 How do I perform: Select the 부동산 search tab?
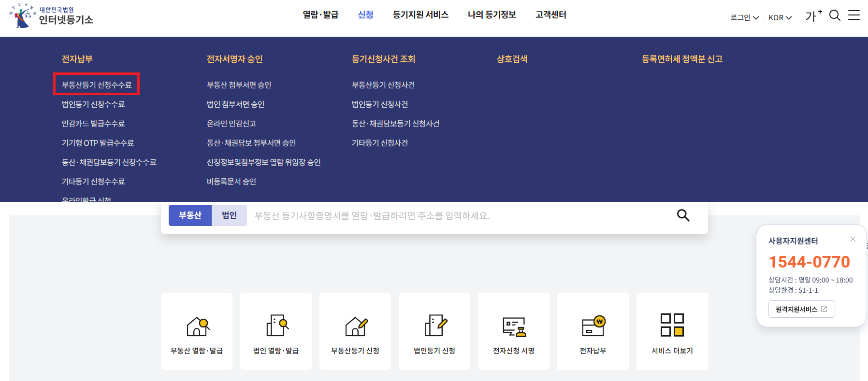tap(190, 215)
